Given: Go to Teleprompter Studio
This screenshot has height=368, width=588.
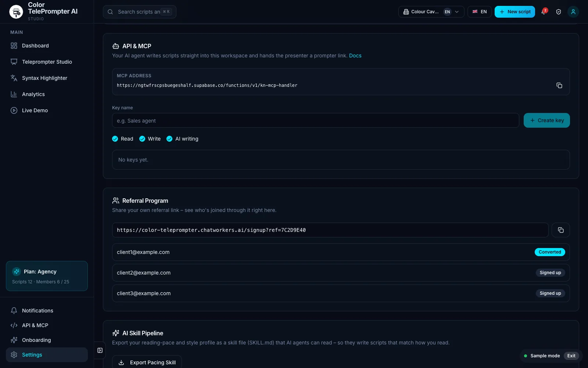Looking at the screenshot, I should point(47,62).
